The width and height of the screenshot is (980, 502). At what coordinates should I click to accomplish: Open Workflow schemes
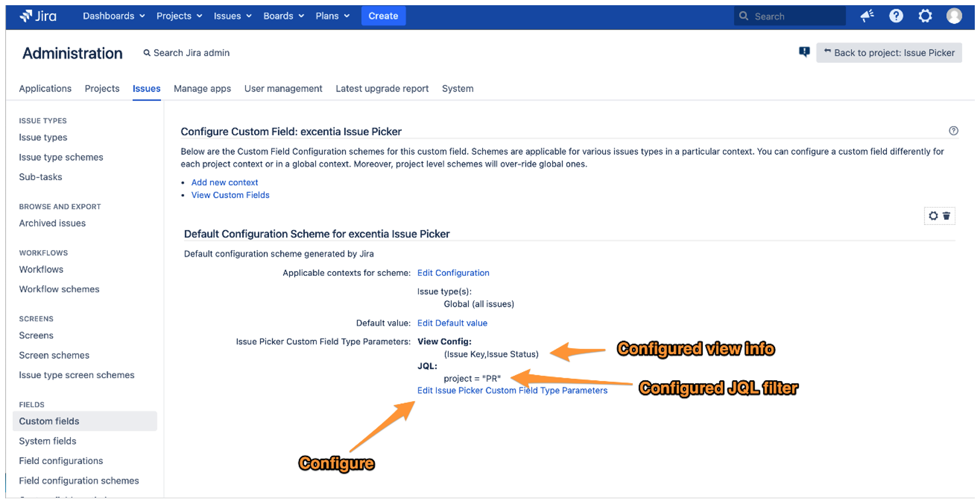[x=59, y=289]
